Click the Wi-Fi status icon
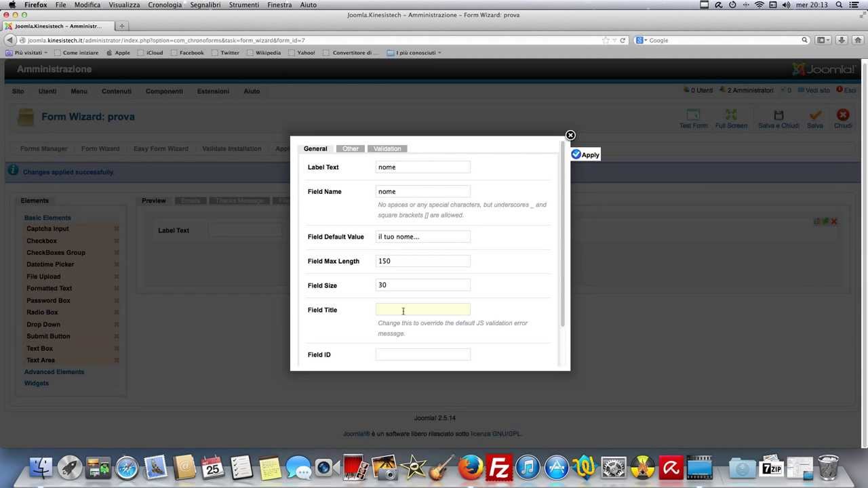868x488 pixels. [x=759, y=5]
